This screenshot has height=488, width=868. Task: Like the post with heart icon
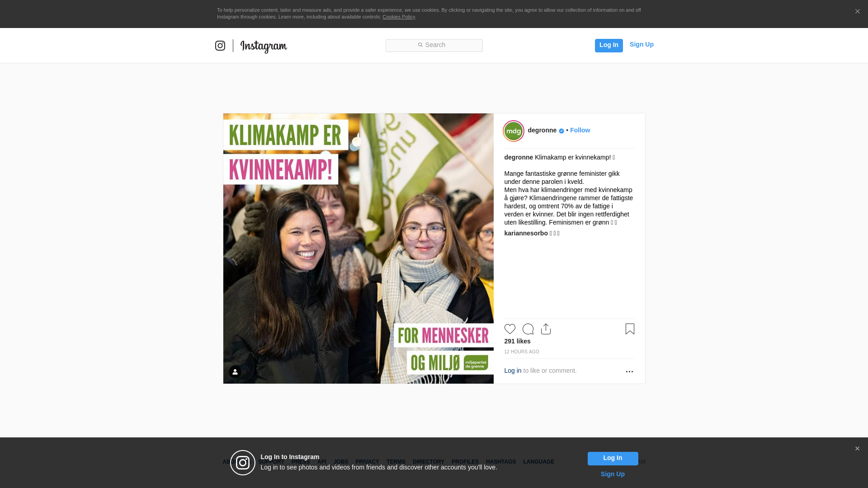pos(509,329)
